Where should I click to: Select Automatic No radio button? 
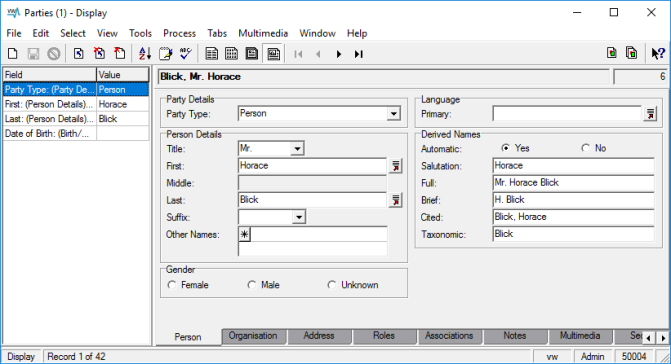pyautogui.click(x=585, y=148)
